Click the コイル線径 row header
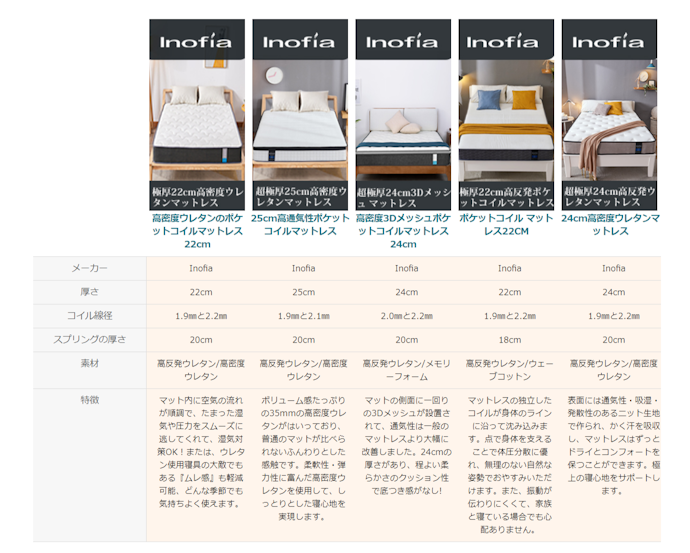This screenshot has width=690, height=553. 90,316
